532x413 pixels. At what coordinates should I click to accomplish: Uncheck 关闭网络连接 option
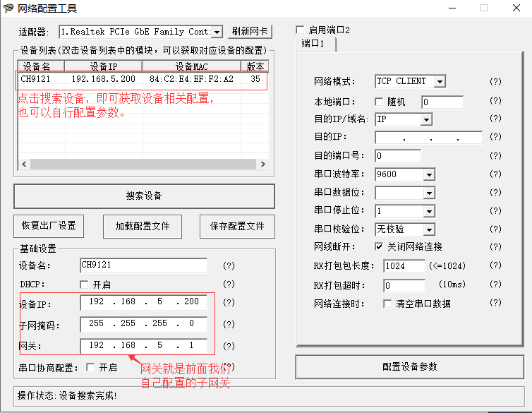point(379,246)
